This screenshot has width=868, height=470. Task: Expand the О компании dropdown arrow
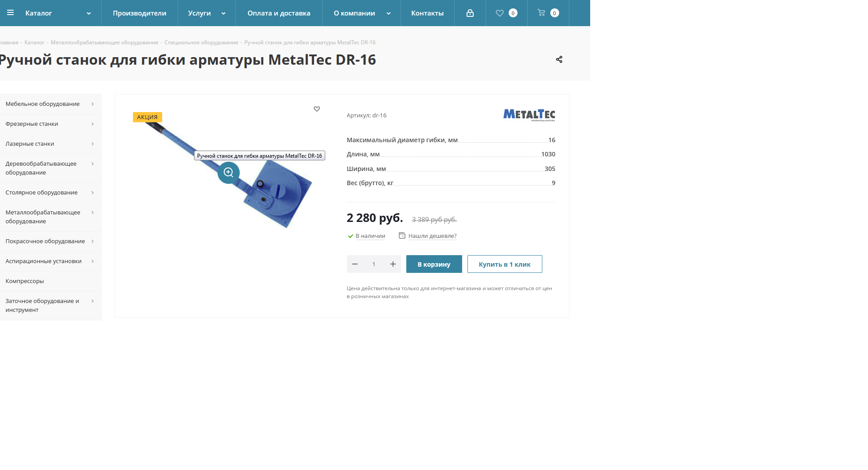389,13
